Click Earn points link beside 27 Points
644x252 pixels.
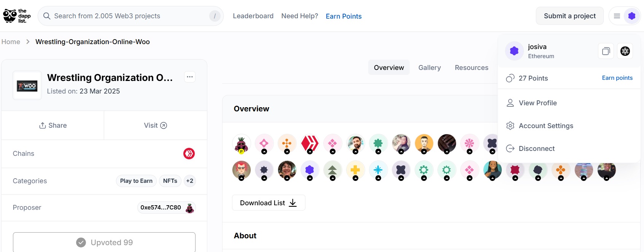point(617,78)
